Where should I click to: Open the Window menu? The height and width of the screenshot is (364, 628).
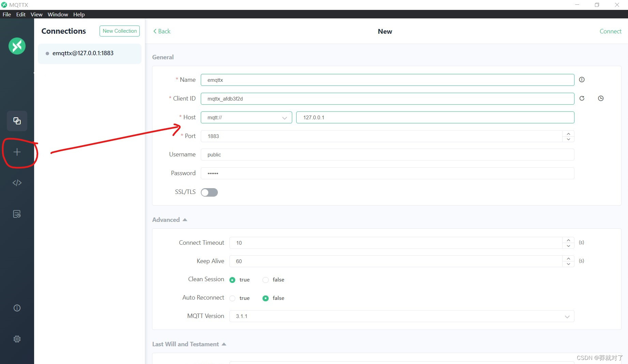(x=58, y=14)
